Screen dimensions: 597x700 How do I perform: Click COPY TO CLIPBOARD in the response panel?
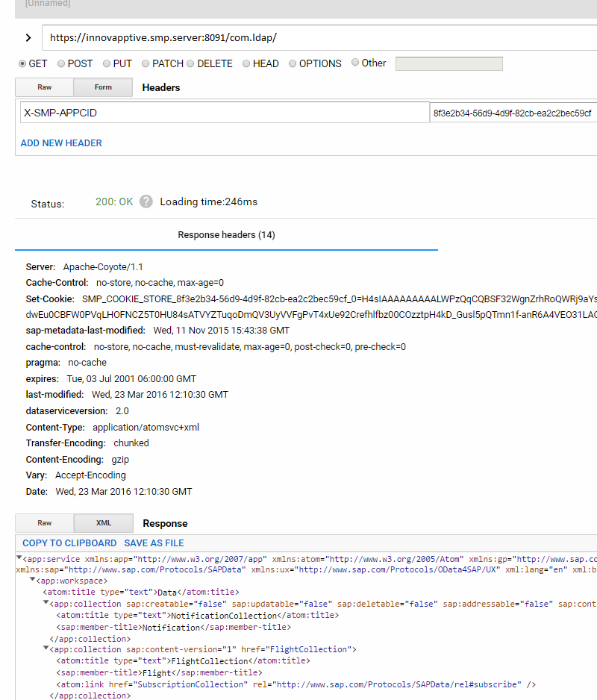tap(69, 543)
